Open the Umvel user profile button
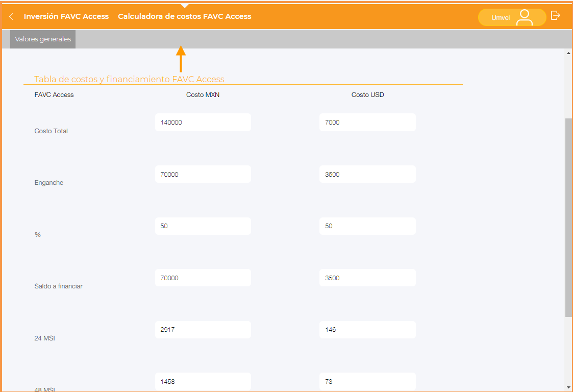The height and width of the screenshot is (392, 573). coord(512,17)
